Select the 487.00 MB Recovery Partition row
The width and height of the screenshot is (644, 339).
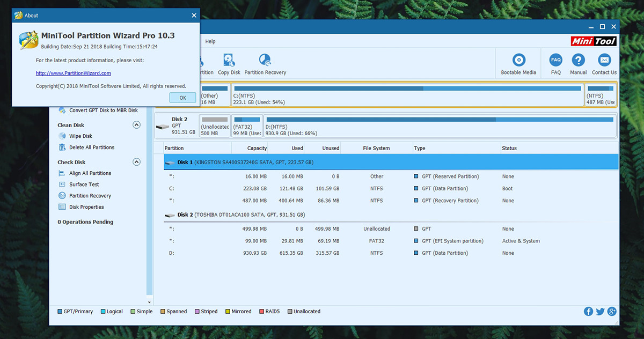pyautogui.click(x=391, y=201)
